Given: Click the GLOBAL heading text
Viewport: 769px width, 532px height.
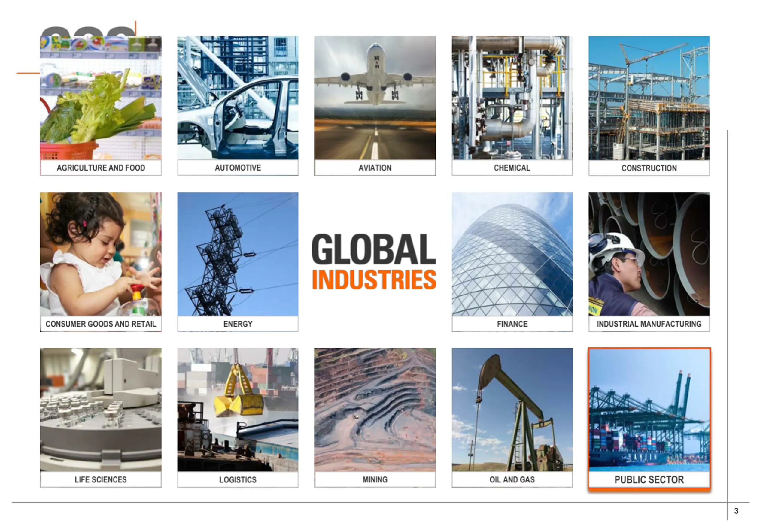Looking at the screenshot, I should pos(374,249).
